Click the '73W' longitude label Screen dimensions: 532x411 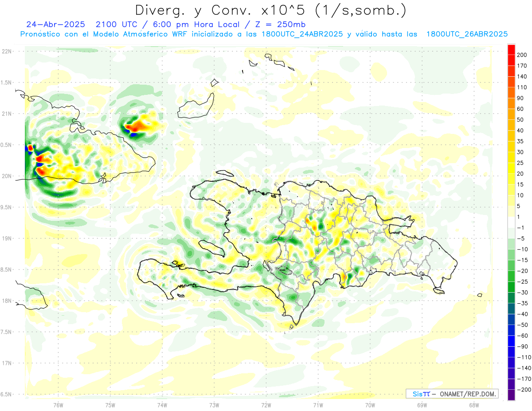point(214,405)
